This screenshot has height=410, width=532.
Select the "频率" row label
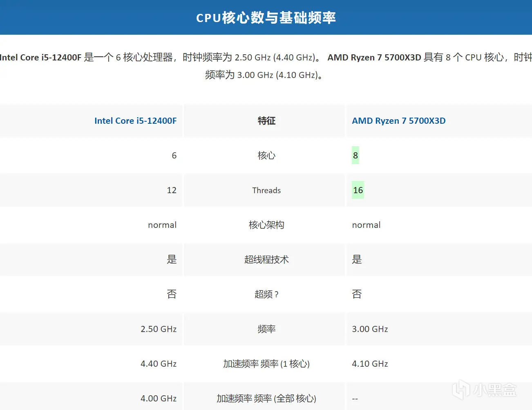pos(266,329)
